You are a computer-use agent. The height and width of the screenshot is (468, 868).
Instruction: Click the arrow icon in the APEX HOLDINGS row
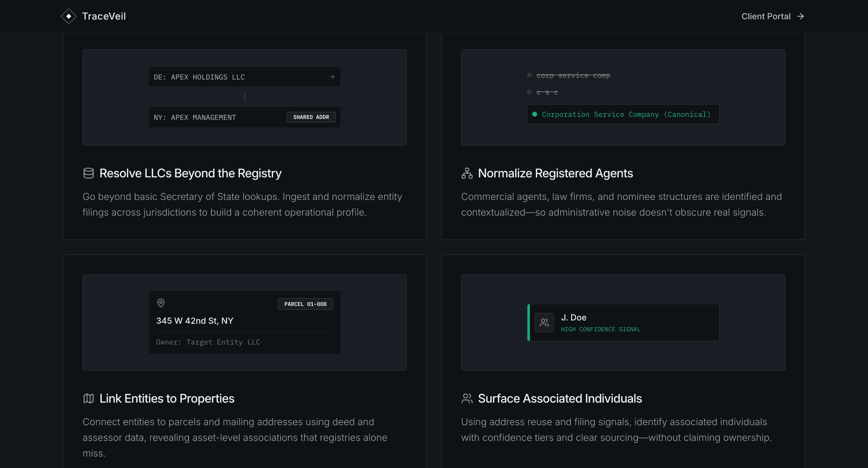pyautogui.click(x=332, y=77)
